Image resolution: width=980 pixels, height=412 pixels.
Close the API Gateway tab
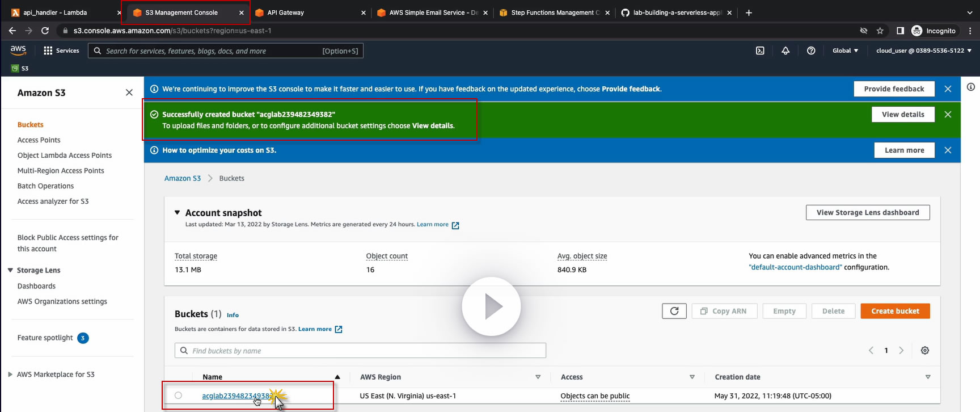click(x=364, y=12)
